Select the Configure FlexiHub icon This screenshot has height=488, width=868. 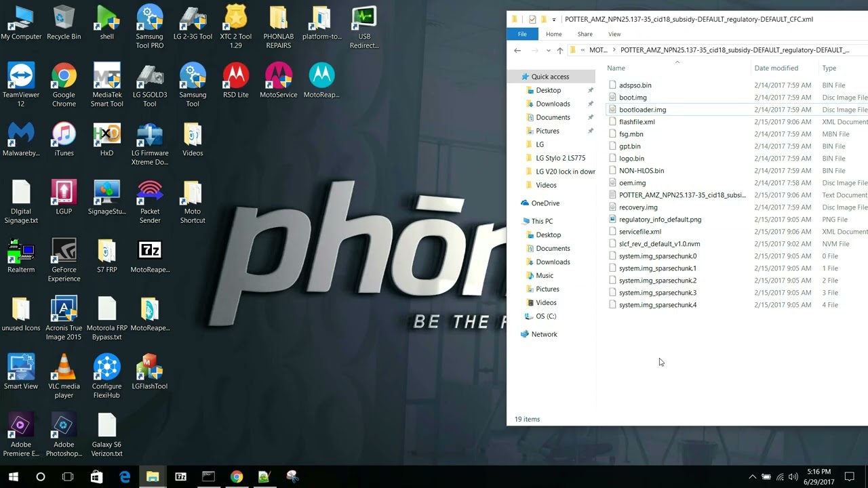(106, 377)
